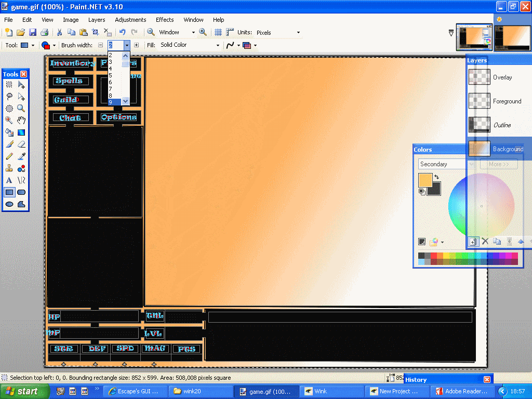Click the Undo arrow icon

[123, 33]
